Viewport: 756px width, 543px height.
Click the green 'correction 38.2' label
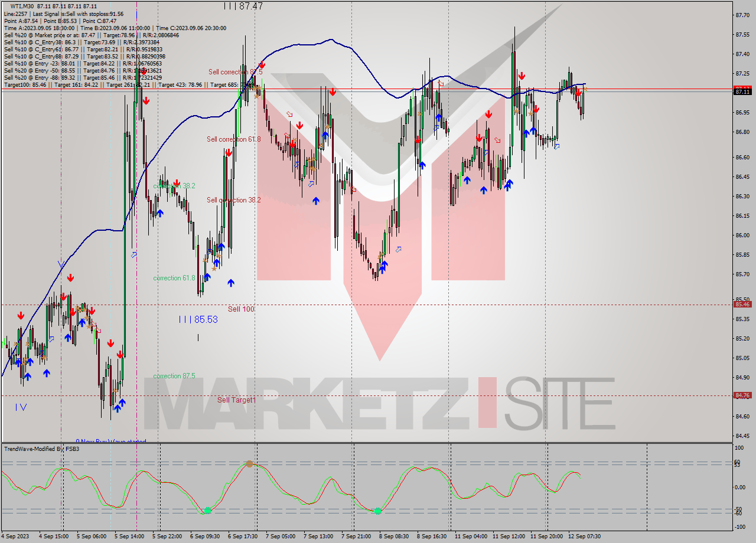tap(174, 186)
